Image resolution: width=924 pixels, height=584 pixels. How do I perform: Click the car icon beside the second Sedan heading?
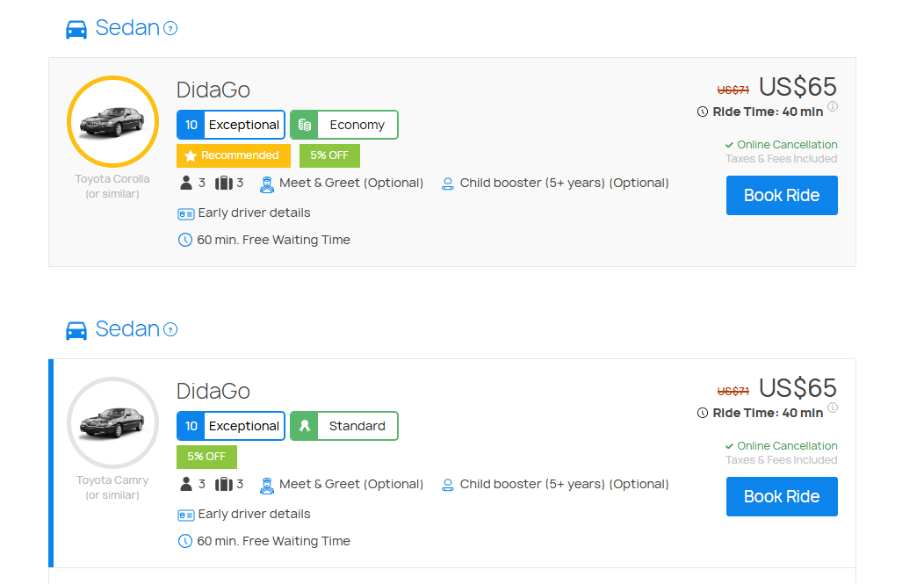click(x=76, y=330)
